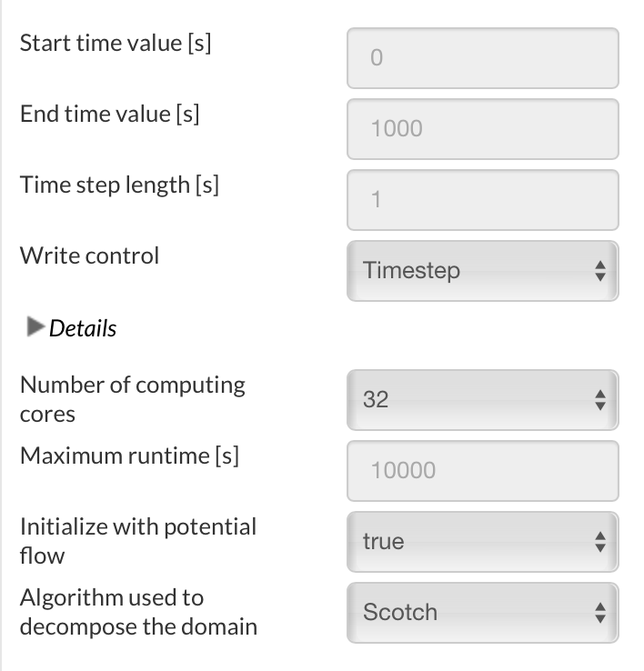Click the "Initialize with potential flow" label
644x671 pixels.
(137, 540)
